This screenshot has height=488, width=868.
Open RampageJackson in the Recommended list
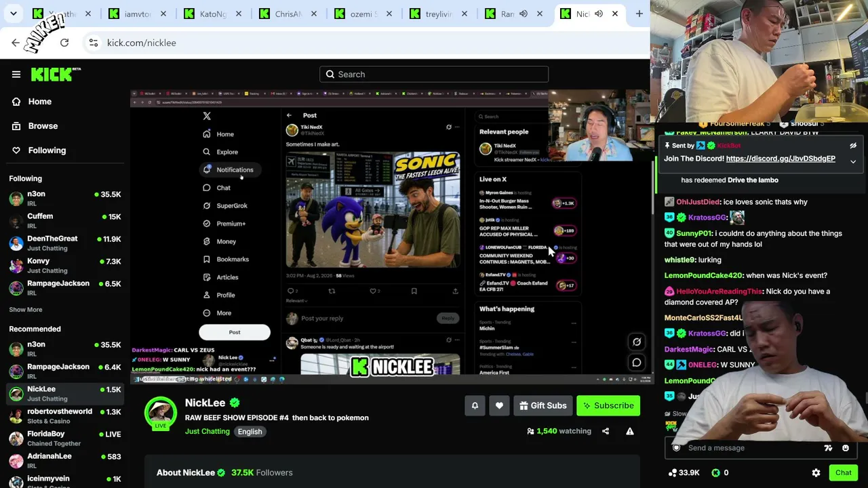pyautogui.click(x=65, y=371)
